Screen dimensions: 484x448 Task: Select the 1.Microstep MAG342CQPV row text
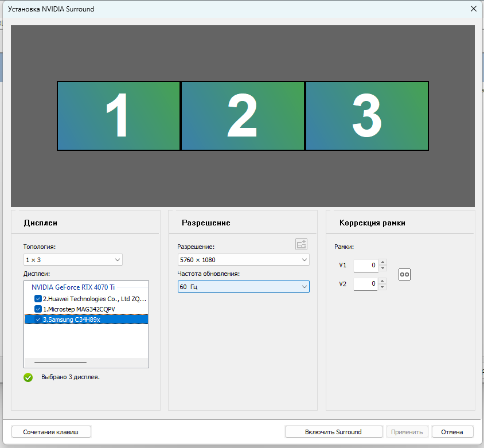[79, 309]
